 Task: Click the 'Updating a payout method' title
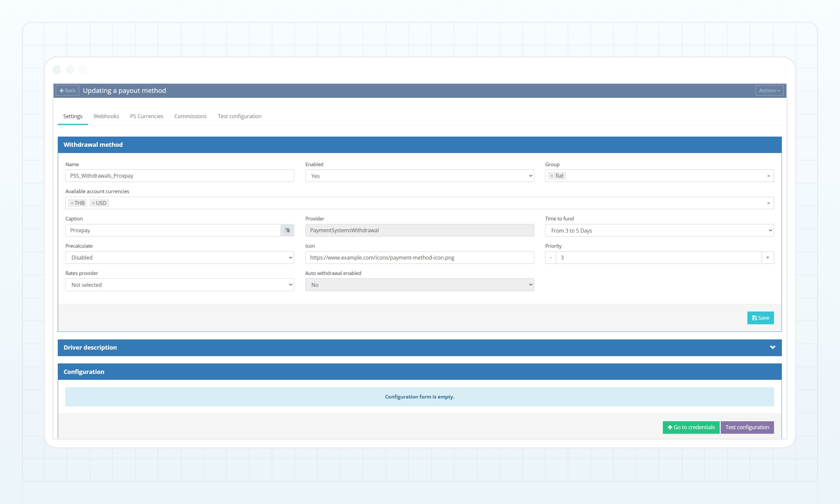(124, 90)
